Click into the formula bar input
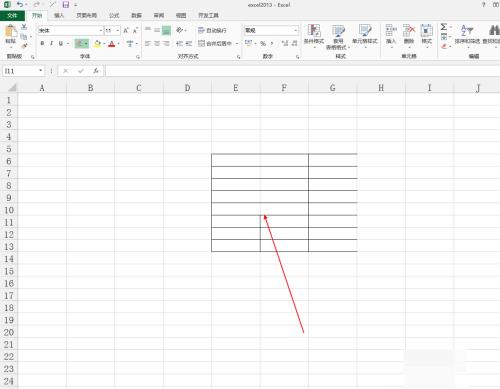The width and height of the screenshot is (500, 389). (302, 71)
